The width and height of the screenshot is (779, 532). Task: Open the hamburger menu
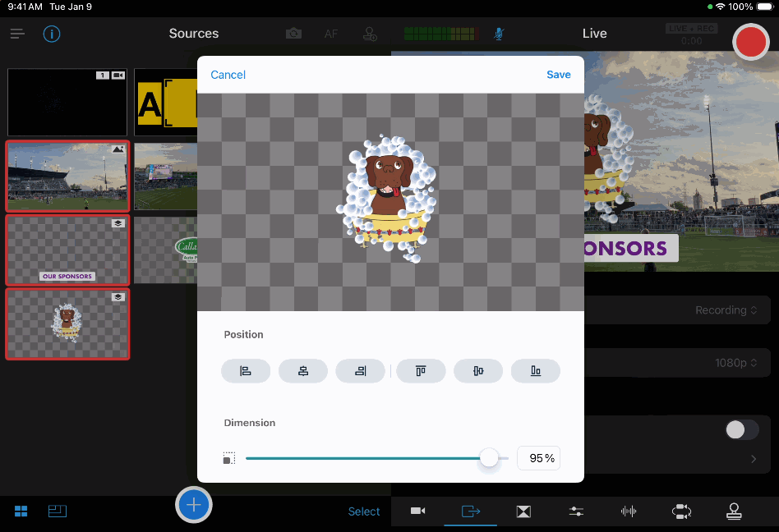click(x=17, y=34)
